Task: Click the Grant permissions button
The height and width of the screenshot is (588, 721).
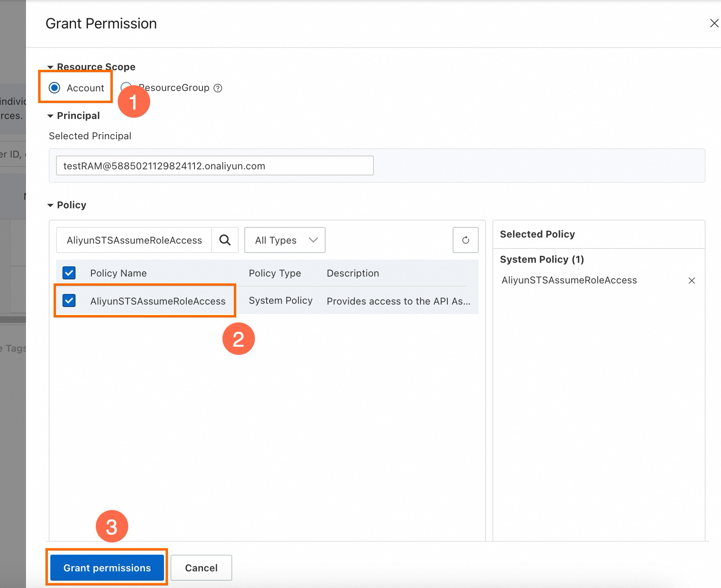Action: tap(107, 568)
